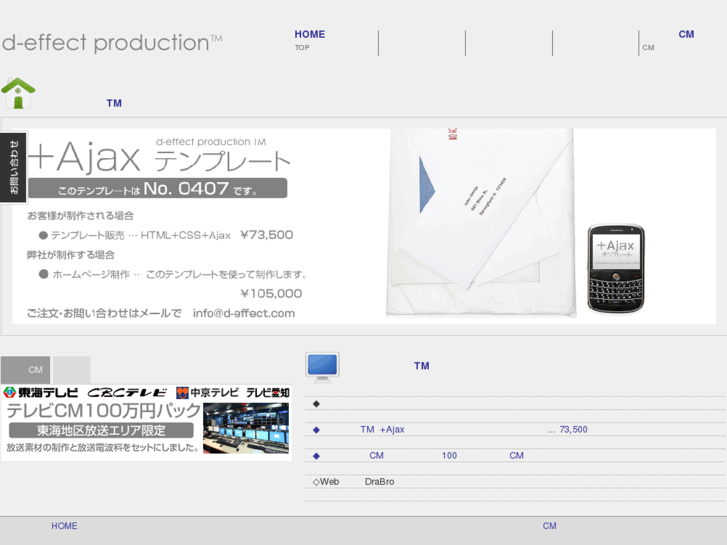Image resolution: width=727 pixels, height=545 pixels.
Task: Click the Web DraBro news entry
Action: point(356,481)
